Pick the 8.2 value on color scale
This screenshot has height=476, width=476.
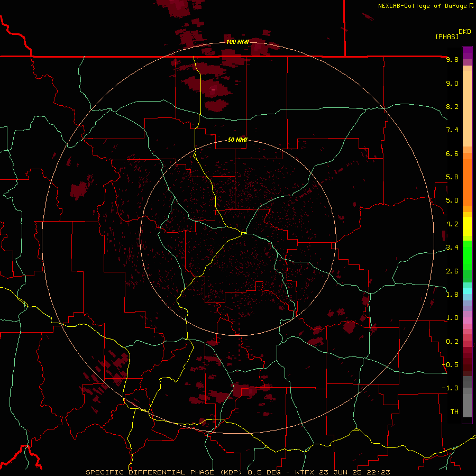pyautogui.click(x=452, y=106)
